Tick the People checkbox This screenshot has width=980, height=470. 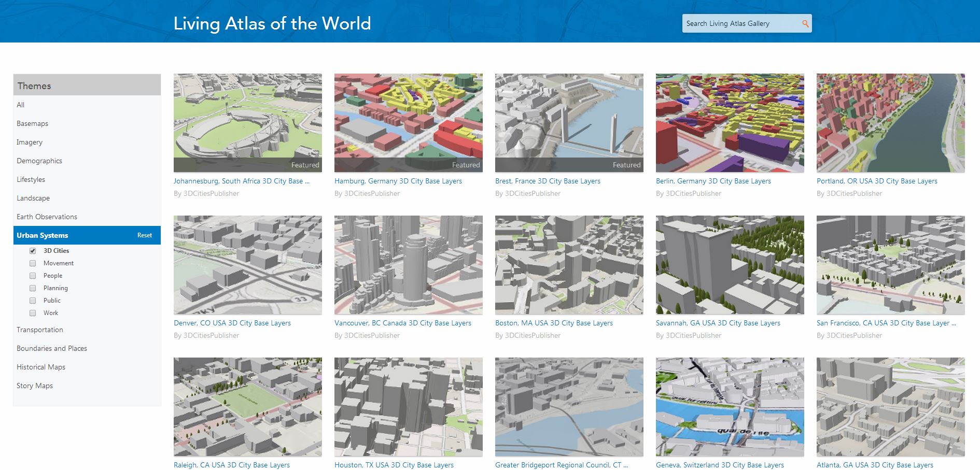click(x=33, y=276)
